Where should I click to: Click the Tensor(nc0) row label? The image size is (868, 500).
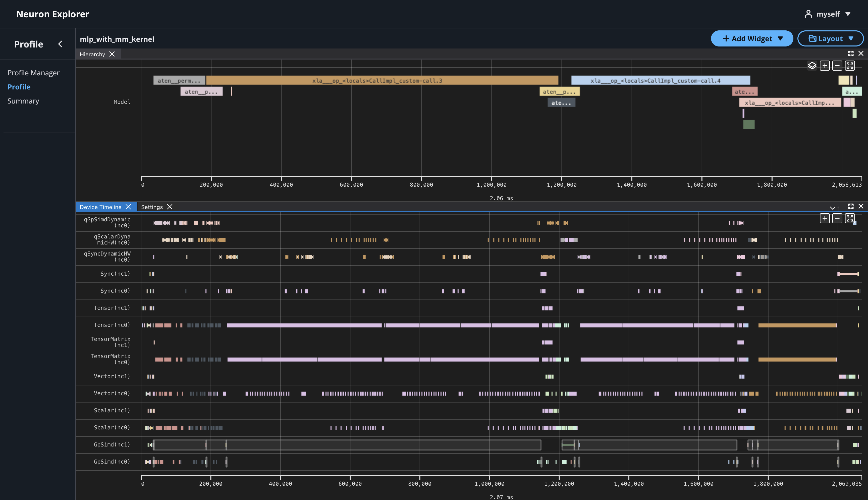point(112,325)
